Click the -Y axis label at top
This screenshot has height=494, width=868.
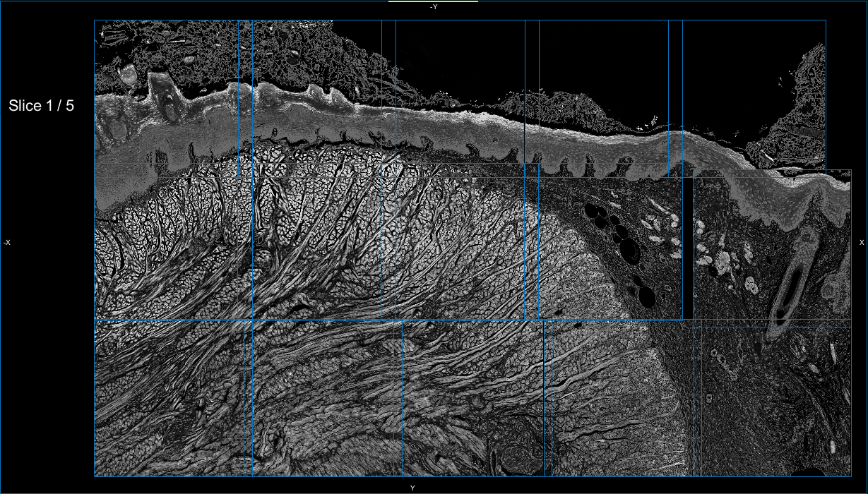[434, 7]
